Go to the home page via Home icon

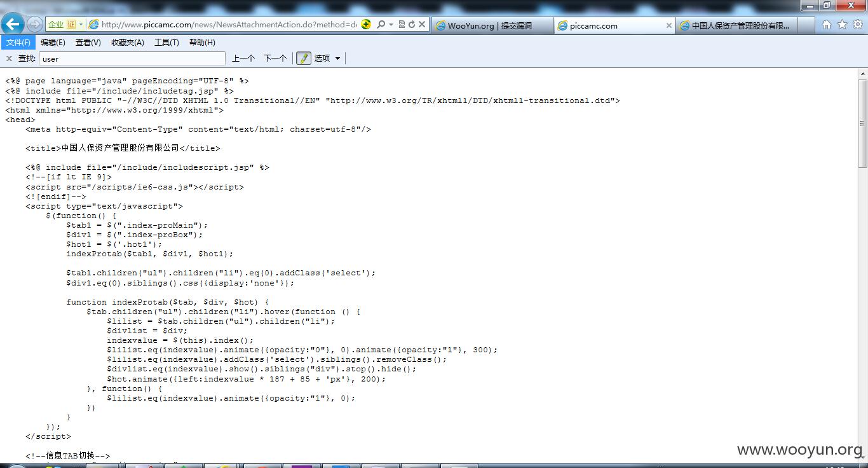826,24
